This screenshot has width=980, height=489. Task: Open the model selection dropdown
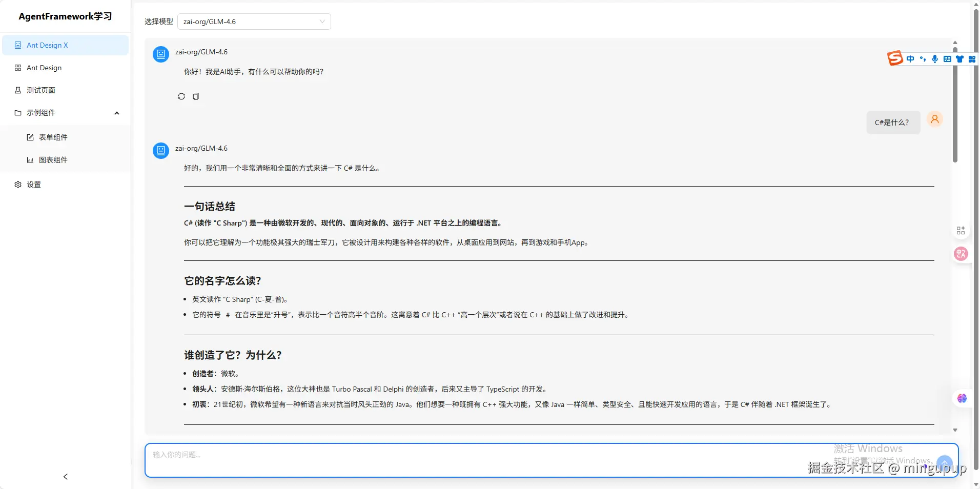(x=254, y=22)
